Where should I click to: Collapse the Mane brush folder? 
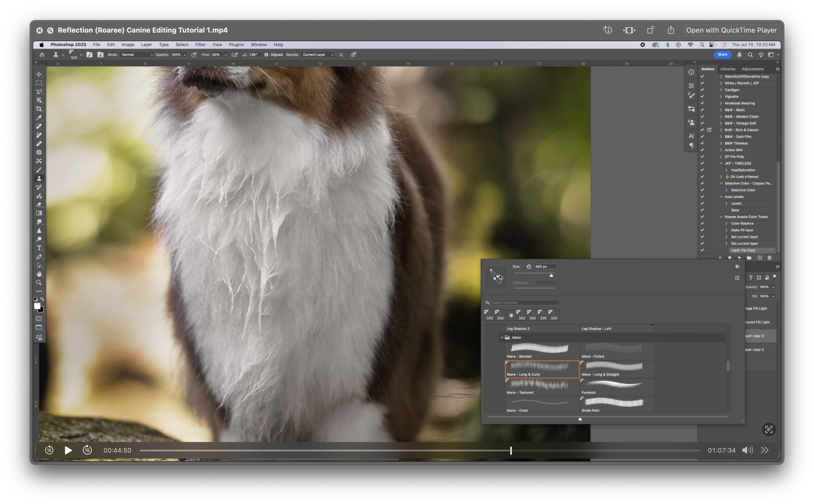501,337
